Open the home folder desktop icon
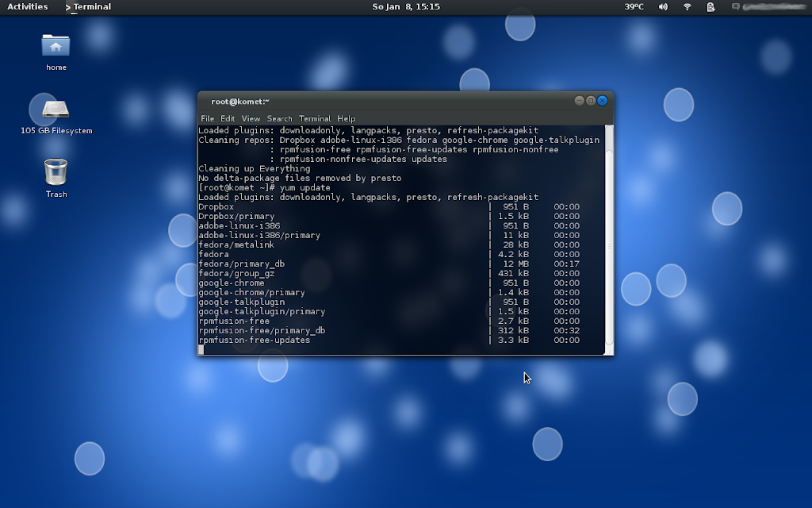Screen dimensions: 812x508 (56, 46)
